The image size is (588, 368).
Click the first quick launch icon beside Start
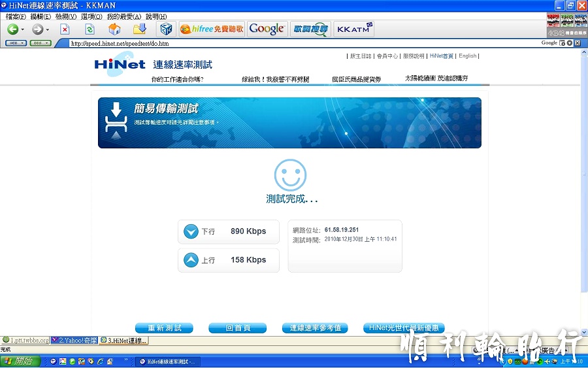pyautogui.click(x=54, y=361)
